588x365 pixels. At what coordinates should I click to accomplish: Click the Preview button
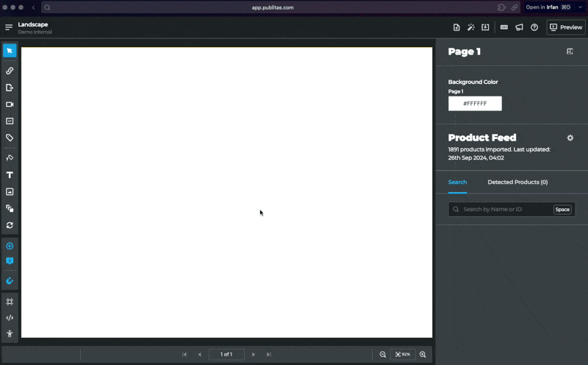click(566, 27)
